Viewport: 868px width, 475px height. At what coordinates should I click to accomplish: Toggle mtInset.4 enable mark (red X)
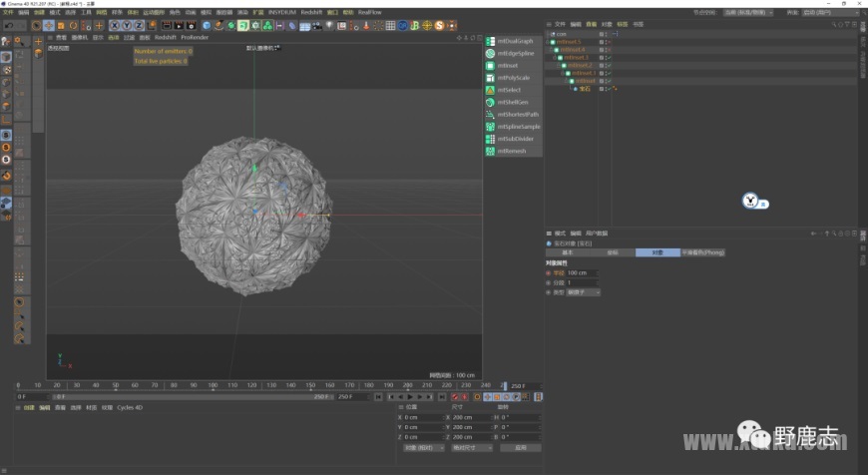click(x=609, y=50)
